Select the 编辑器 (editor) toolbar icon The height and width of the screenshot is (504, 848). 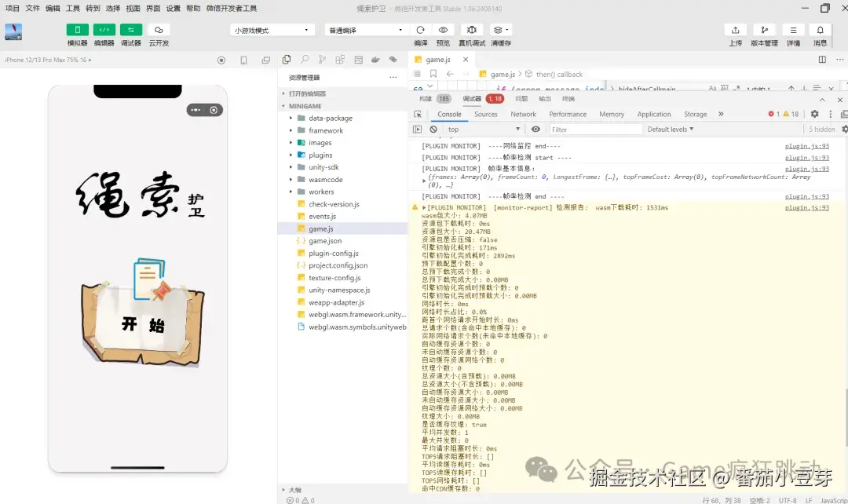click(x=105, y=30)
